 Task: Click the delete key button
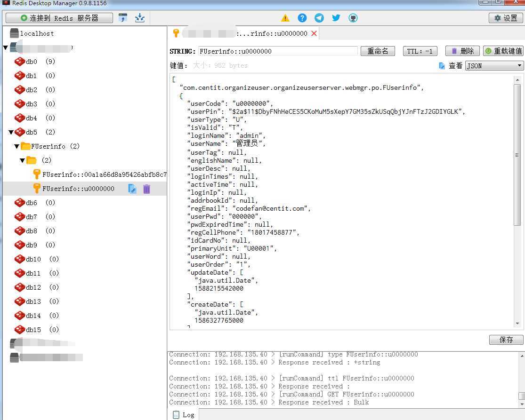(462, 51)
